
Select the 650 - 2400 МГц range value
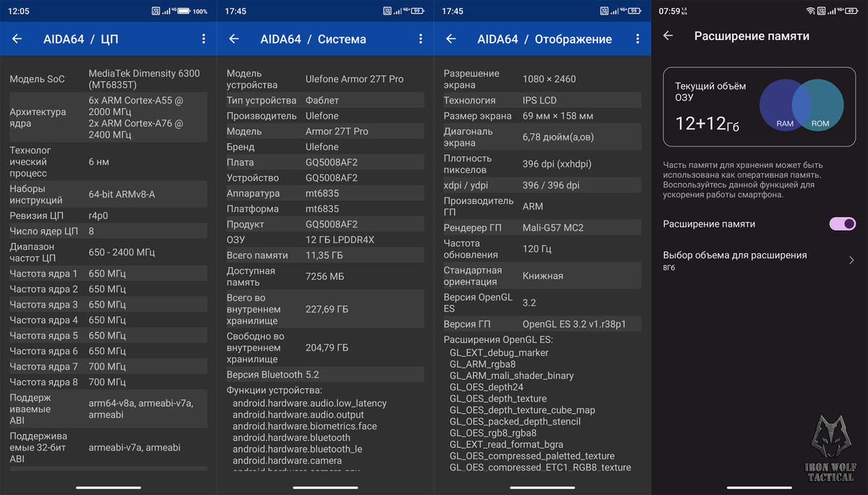coord(122,253)
